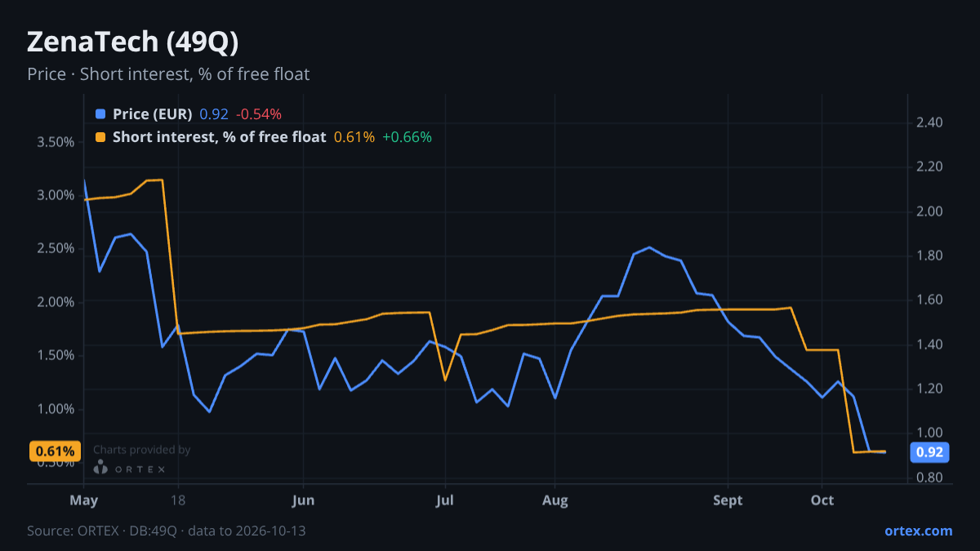Click the May x-axis label
Image resolution: width=980 pixels, height=551 pixels.
pos(84,500)
